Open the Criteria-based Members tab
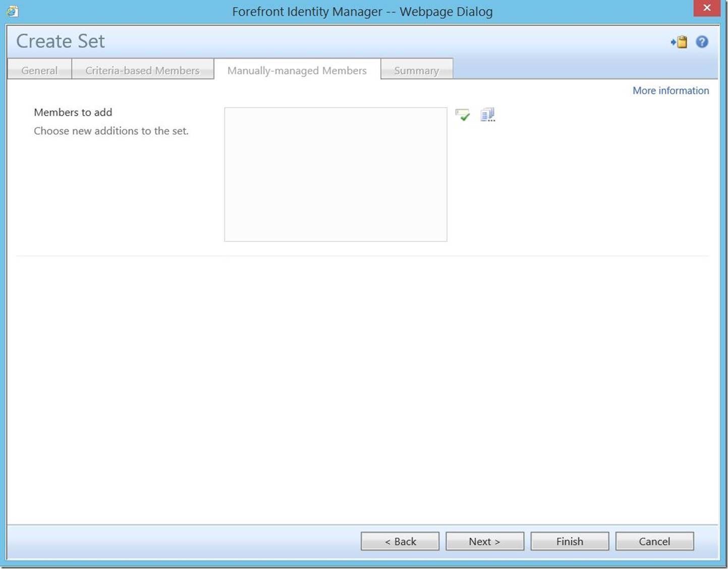The height and width of the screenshot is (569, 728). pos(143,70)
